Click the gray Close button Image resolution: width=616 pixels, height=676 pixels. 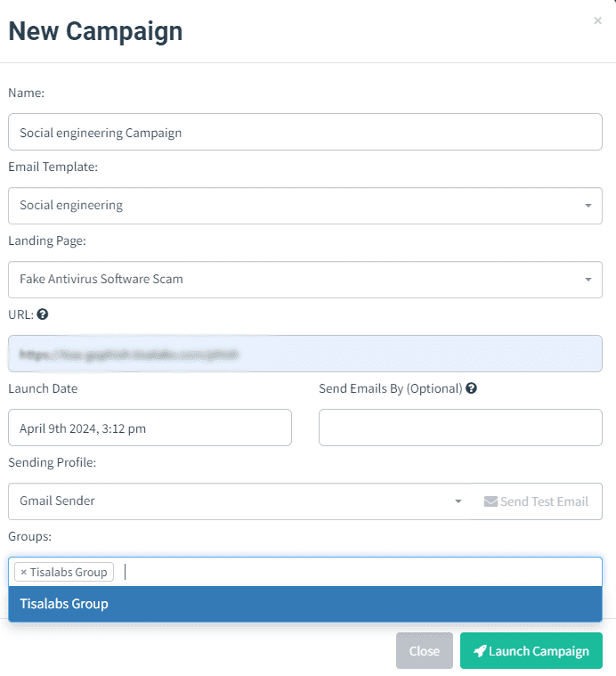[425, 650]
